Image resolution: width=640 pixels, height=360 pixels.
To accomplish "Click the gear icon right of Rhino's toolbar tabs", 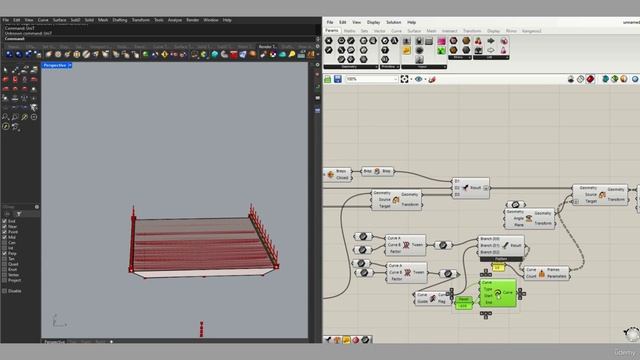I will (x=318, y=47).
